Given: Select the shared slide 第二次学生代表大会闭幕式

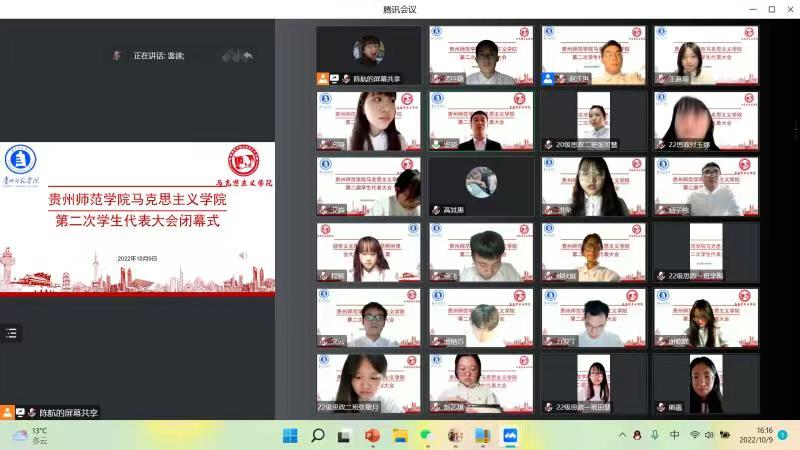Looking at the screenshot, I should [137, 219].
